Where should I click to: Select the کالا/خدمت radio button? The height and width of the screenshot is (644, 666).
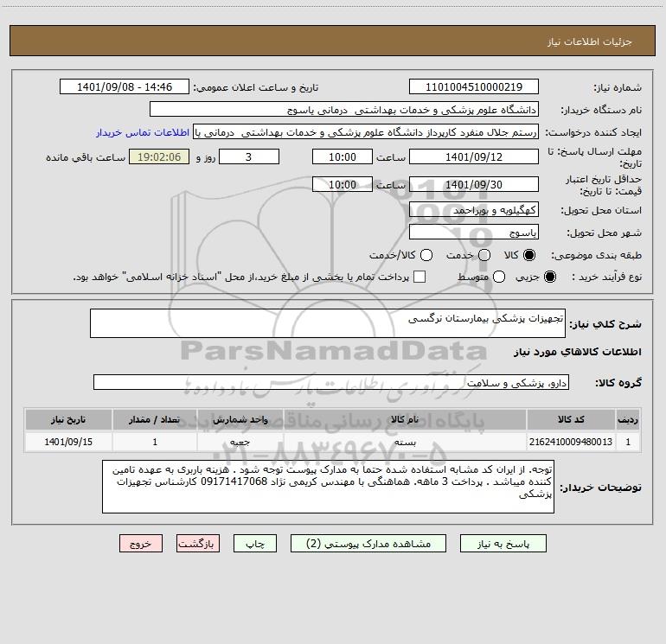426,255
